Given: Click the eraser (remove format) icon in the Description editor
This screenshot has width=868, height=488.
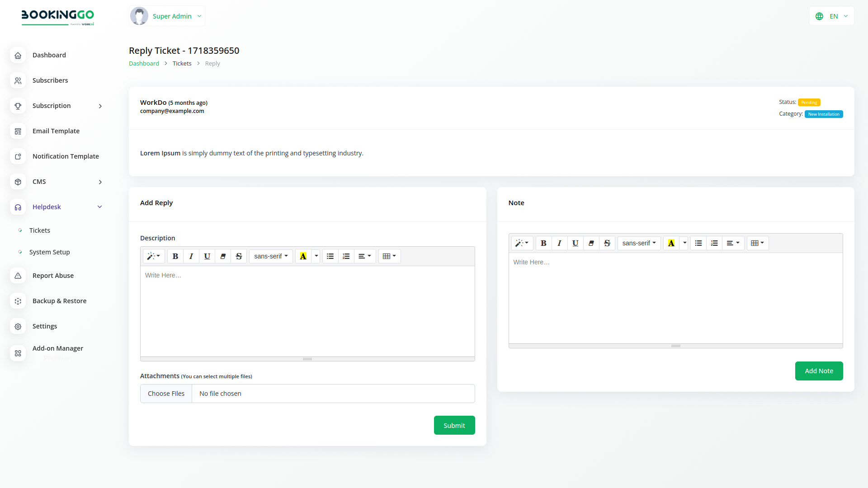Looking at the screenshot, I should tap(223, 256).
